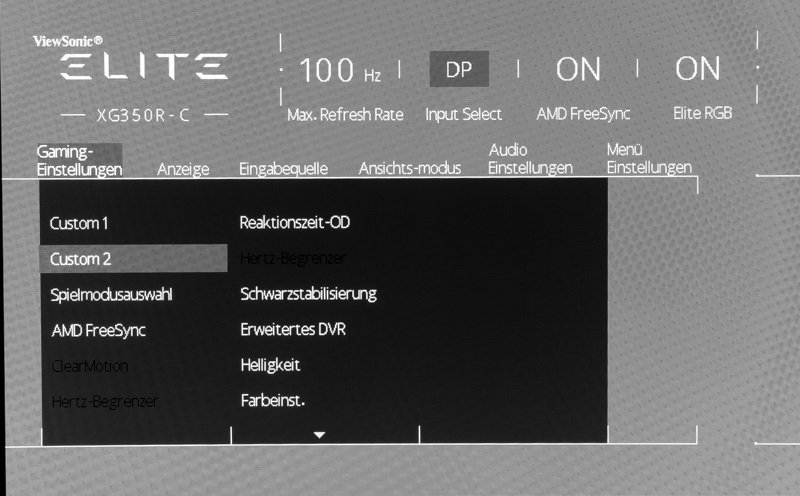The height and width of the screenshot is (496, 800).
Task: Select Custom 1 profile
Action: click(79, 223)
